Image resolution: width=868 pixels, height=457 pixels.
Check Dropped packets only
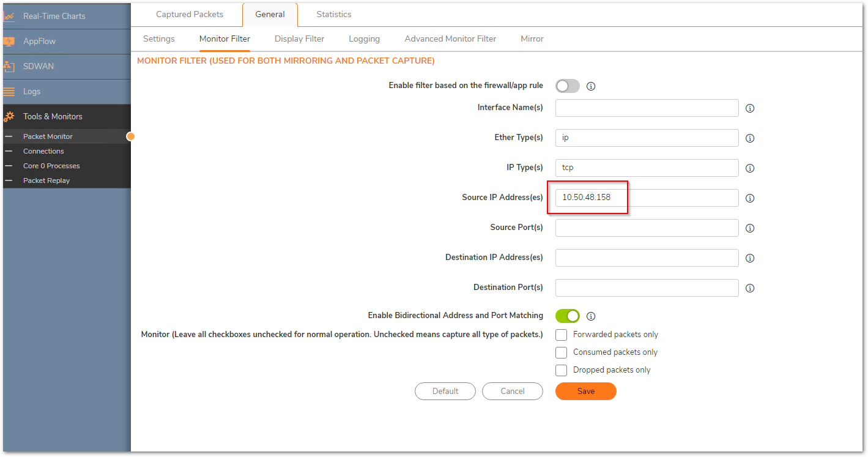tap(561, 370)
